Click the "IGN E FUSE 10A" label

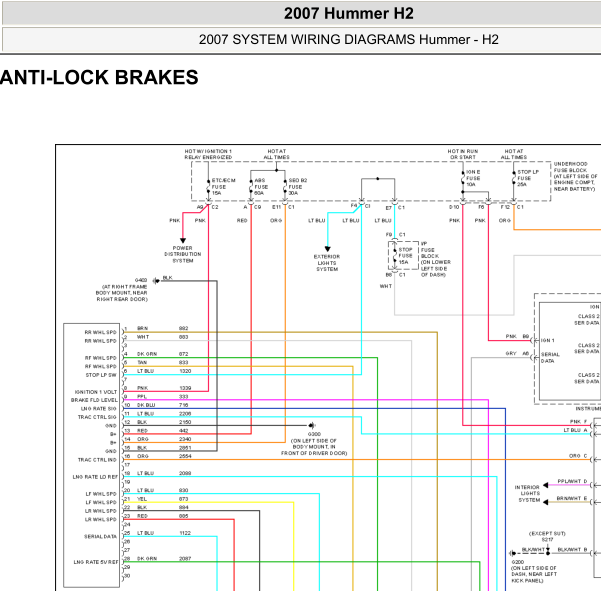[473, 178]
